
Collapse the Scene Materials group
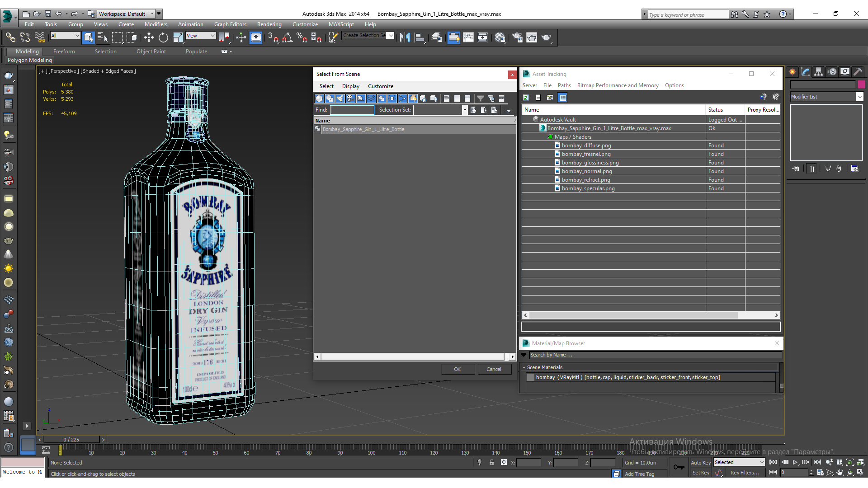(524, 367)
